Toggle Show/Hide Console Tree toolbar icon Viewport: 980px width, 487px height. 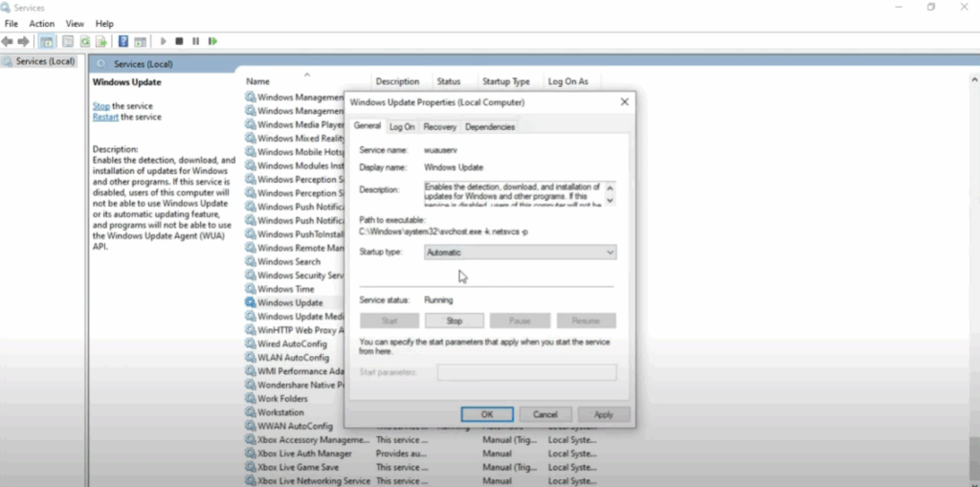46,41
